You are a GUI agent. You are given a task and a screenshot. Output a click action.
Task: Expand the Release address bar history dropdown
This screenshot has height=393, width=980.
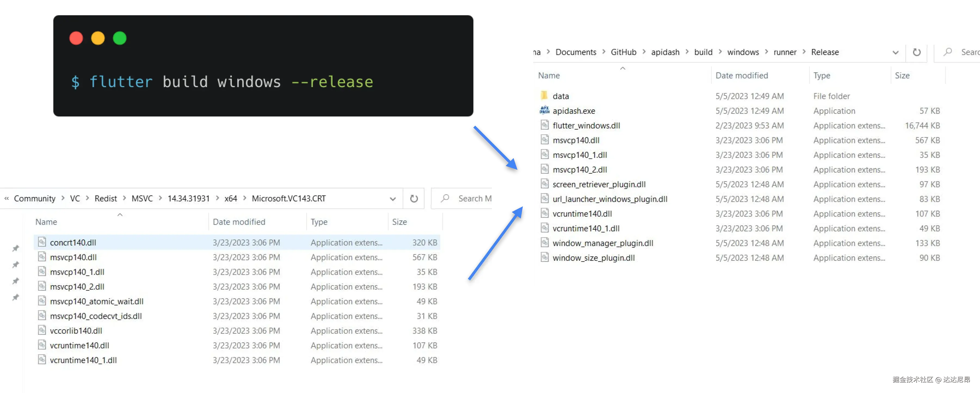pos(896,53)
